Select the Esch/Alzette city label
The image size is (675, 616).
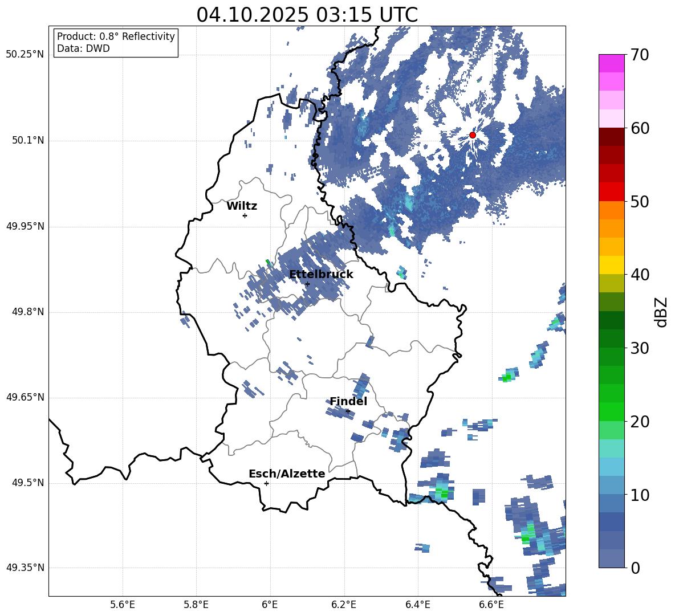(x=287, y=474)
